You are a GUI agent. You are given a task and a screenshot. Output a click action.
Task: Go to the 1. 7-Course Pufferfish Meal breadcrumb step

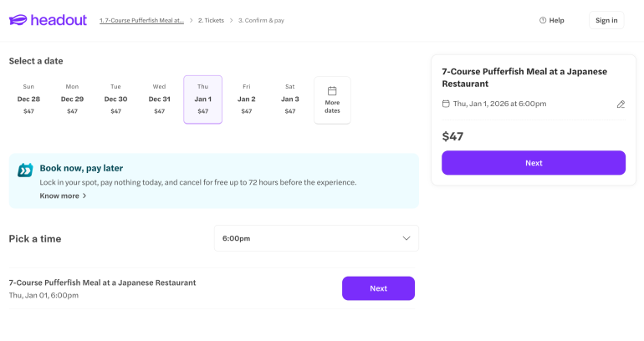(x=141, y=20)
